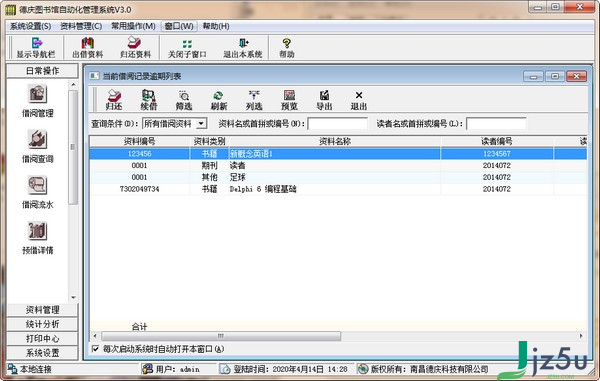600x381 pixels.
Task: Sort by 资料编号 column header
Action: click(139, 141)
